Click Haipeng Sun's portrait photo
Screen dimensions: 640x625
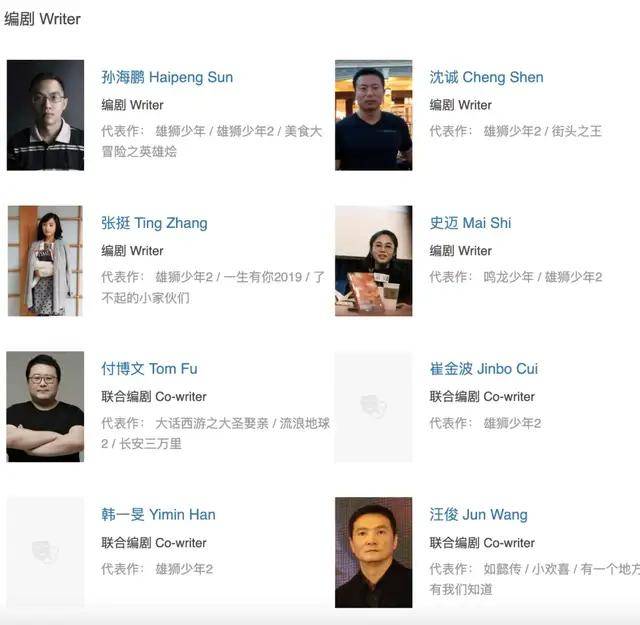pos(45,115)
